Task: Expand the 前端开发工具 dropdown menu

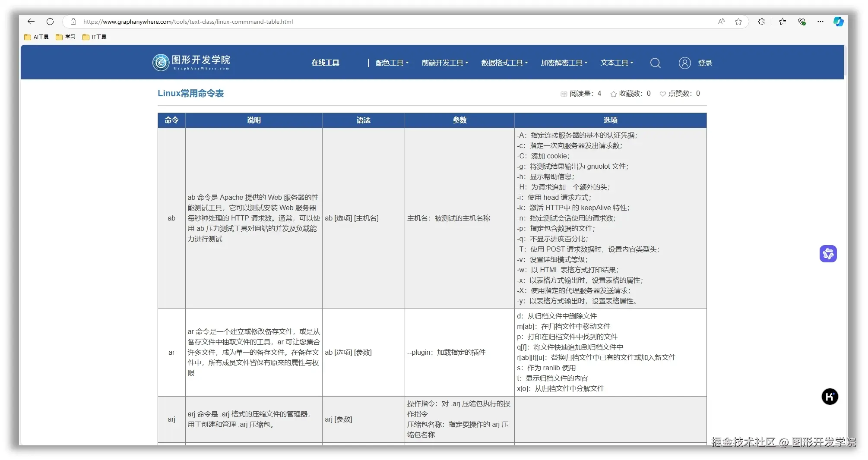Action: click(x=445, y=63)
